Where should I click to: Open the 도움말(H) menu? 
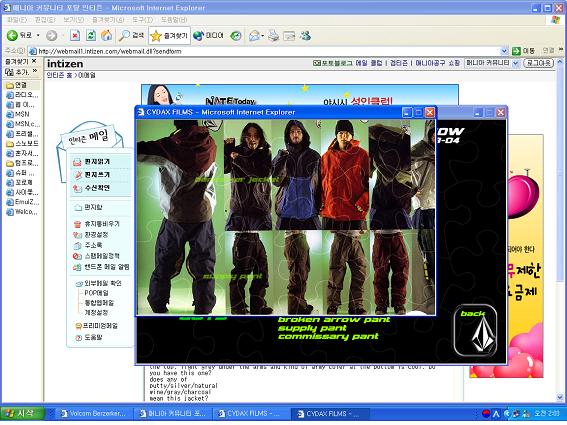174,20
